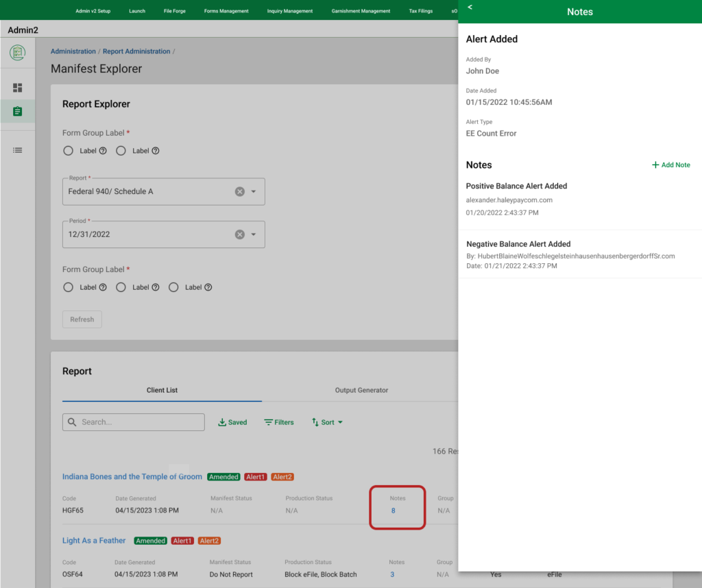The width and height of the screenshot is (702, 588).
Task: Click the Refresh button
Action: coord(82,319)
